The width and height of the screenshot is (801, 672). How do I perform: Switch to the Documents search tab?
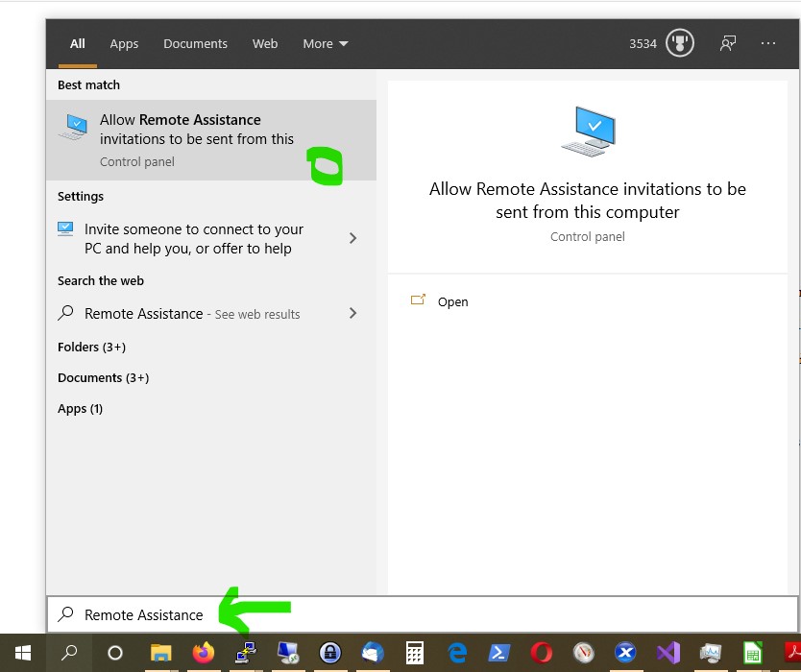click(195, 44)
